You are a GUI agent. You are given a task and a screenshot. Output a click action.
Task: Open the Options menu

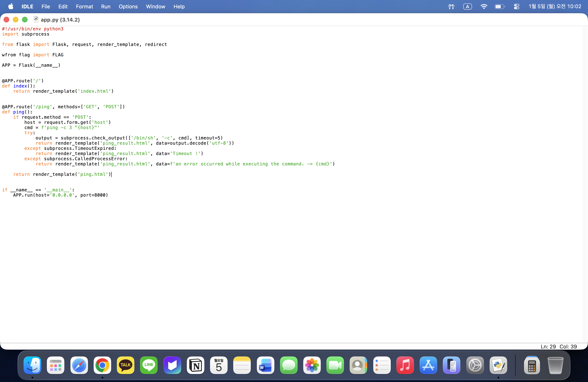coord(128,7)
